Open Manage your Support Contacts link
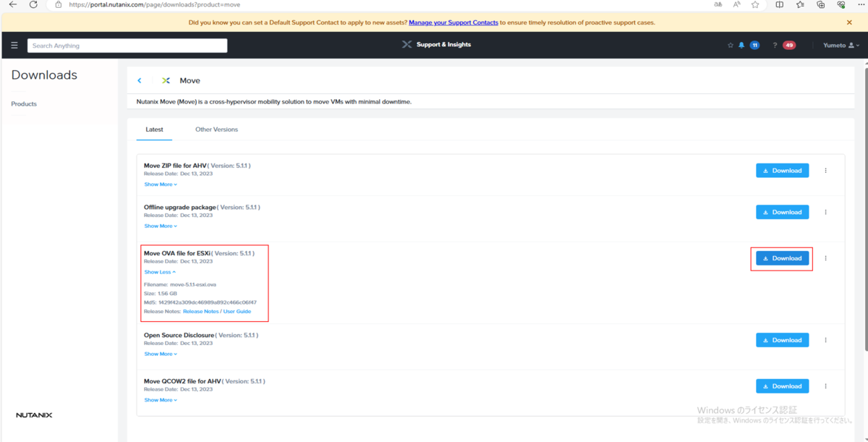The image size is (868, 442). pos(454,22)
